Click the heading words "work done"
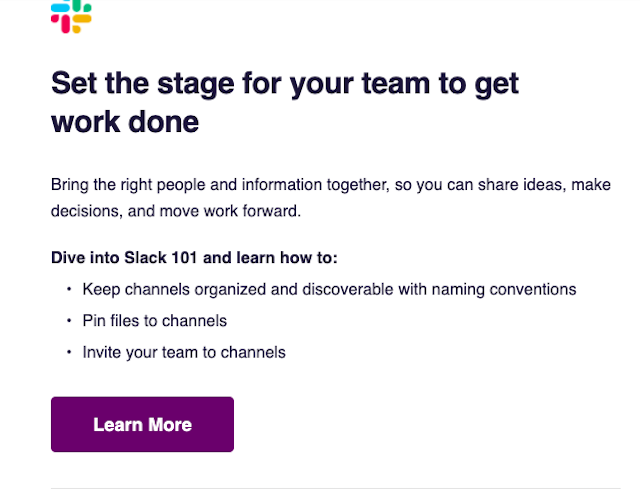This screenshot has width=640, height=492. (x=125, y=123)
